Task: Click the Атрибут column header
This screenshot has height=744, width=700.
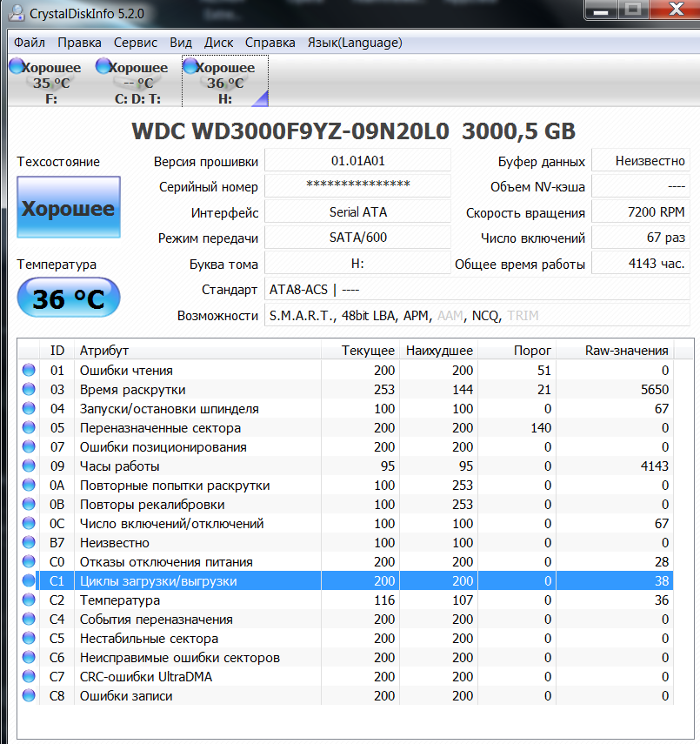Action: tap(197, 351)
